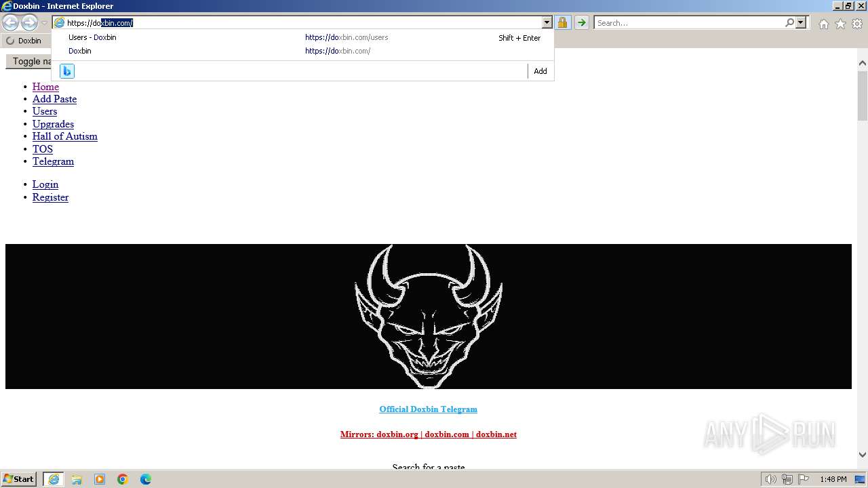Click Internet Explorer taskbar icon
Viewport: 868px width, 488px height.
54,479
